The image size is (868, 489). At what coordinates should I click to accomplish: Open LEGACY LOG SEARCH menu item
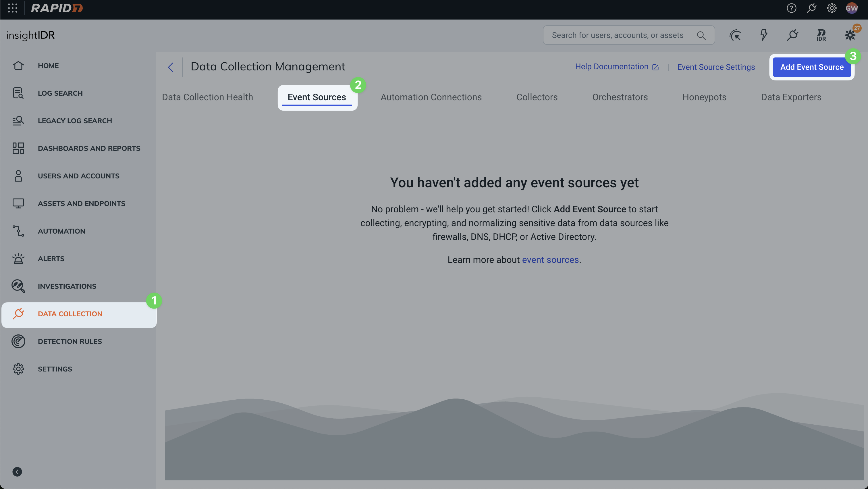(75, 121)
